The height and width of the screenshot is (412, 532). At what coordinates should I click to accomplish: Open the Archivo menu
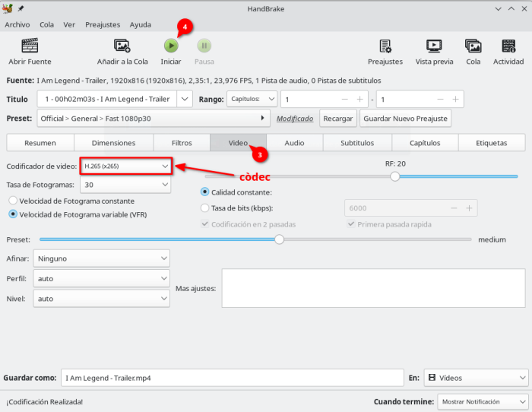(17, 24)
